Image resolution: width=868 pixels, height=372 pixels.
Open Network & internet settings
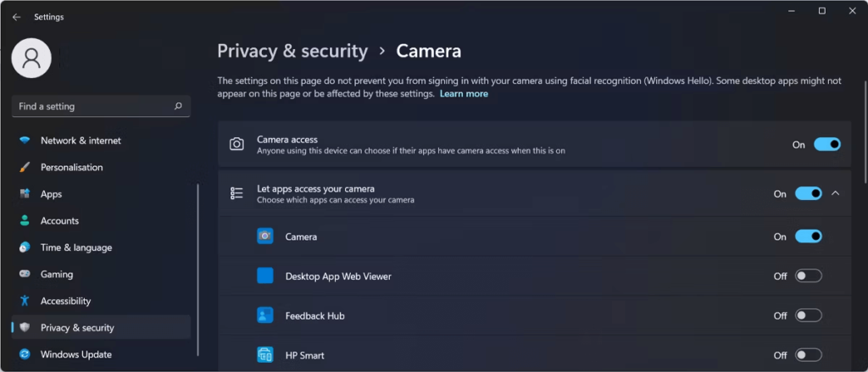[x=101, y=141]
